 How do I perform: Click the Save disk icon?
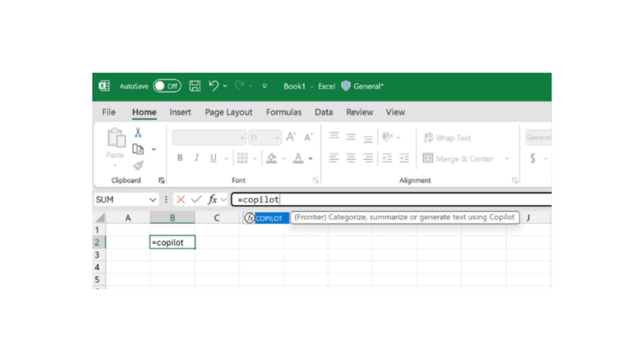coord(195,86)
